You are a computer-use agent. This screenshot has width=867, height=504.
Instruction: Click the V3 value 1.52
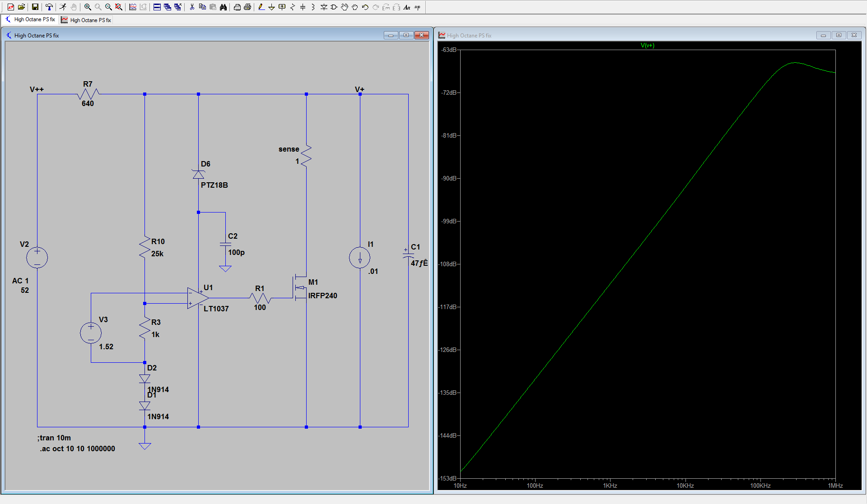pos(106,347)
